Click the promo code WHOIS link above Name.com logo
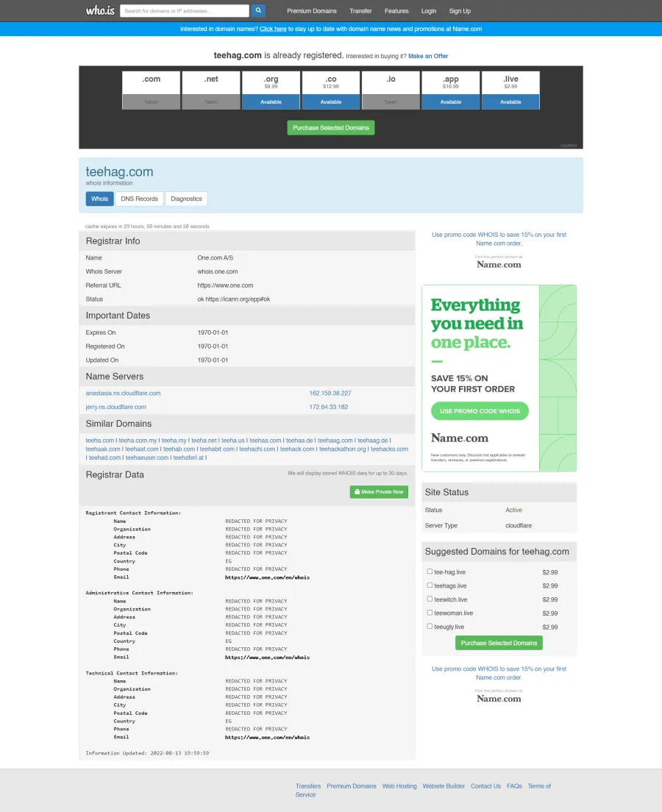This screenshot has width=662, height=812. (x=499, y=239)
